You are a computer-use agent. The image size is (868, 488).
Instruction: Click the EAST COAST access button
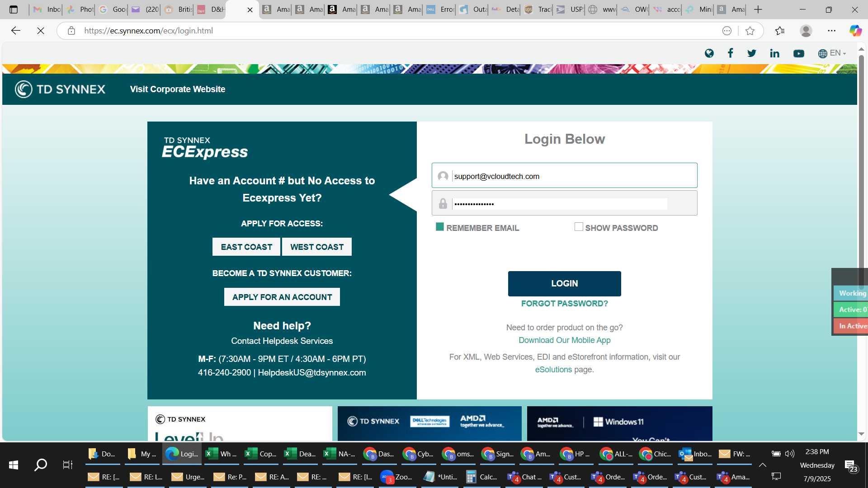[x=246, y=247]
